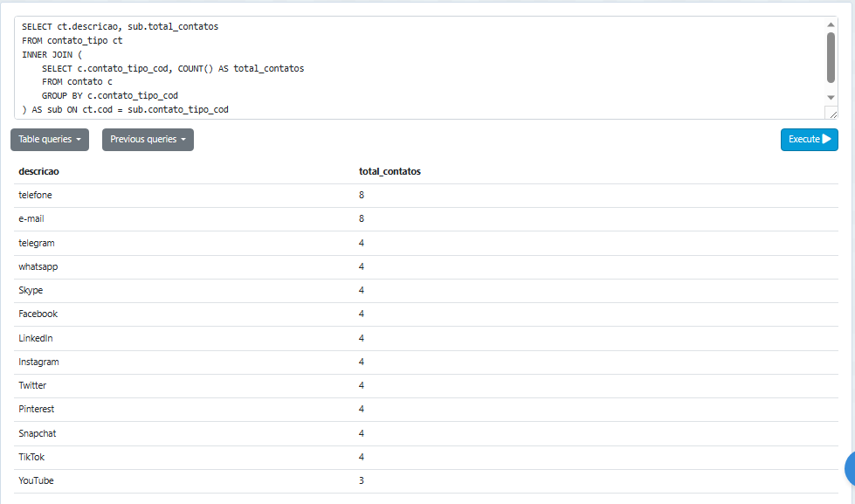This screenshot has width=855, height=504.
Task: Click the descricao column header
Action: pos(38,171)
